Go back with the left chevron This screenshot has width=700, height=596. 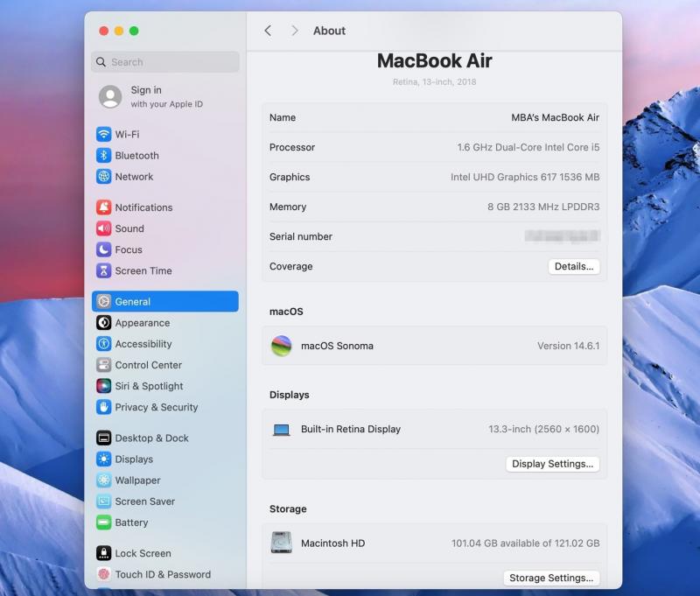268,31
